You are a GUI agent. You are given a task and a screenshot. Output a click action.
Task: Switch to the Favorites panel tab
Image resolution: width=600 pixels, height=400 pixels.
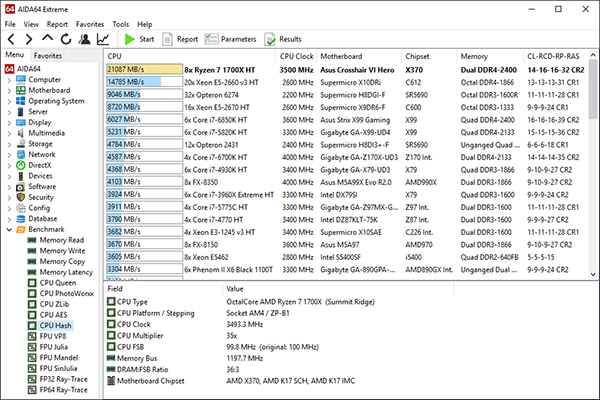pyautogui.click(x=47, y=56)
